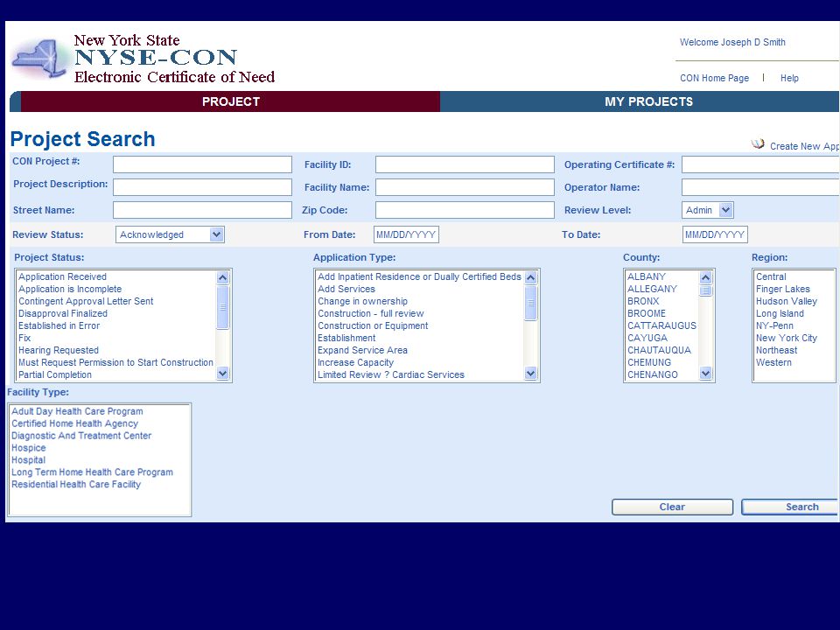Select Long Island region
Screen dimensions: 840x630
tap(780, 314)
